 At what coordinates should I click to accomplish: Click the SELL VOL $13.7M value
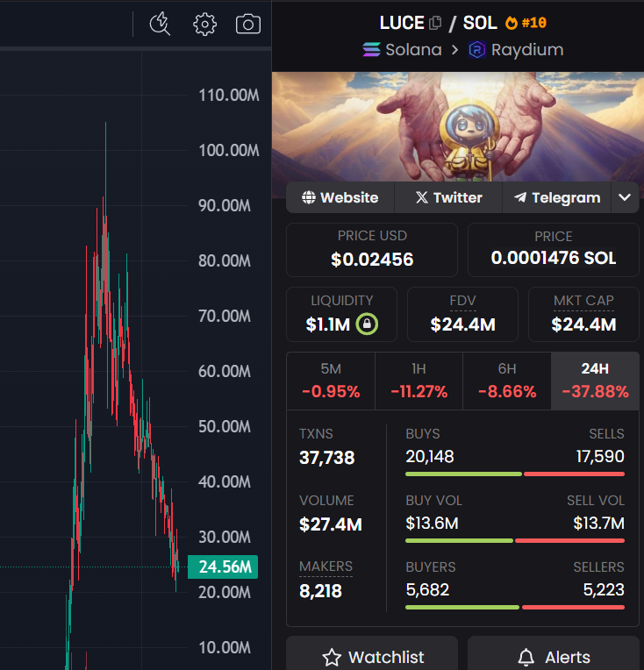(x=598, y=523)
